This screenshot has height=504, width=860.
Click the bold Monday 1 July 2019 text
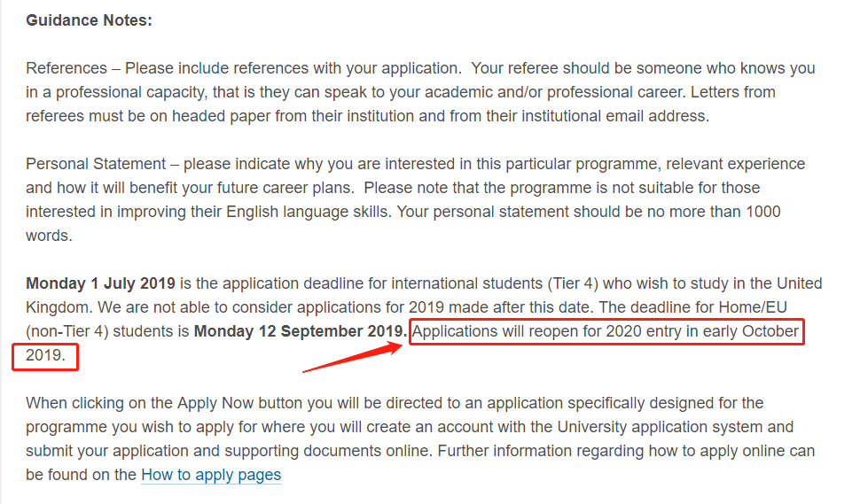101,283
